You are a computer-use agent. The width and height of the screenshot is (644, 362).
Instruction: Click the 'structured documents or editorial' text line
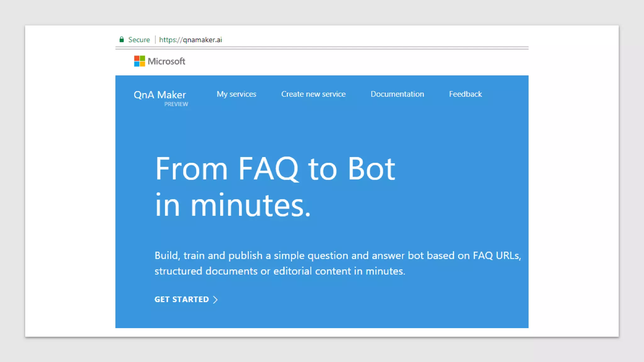point(280,271)
